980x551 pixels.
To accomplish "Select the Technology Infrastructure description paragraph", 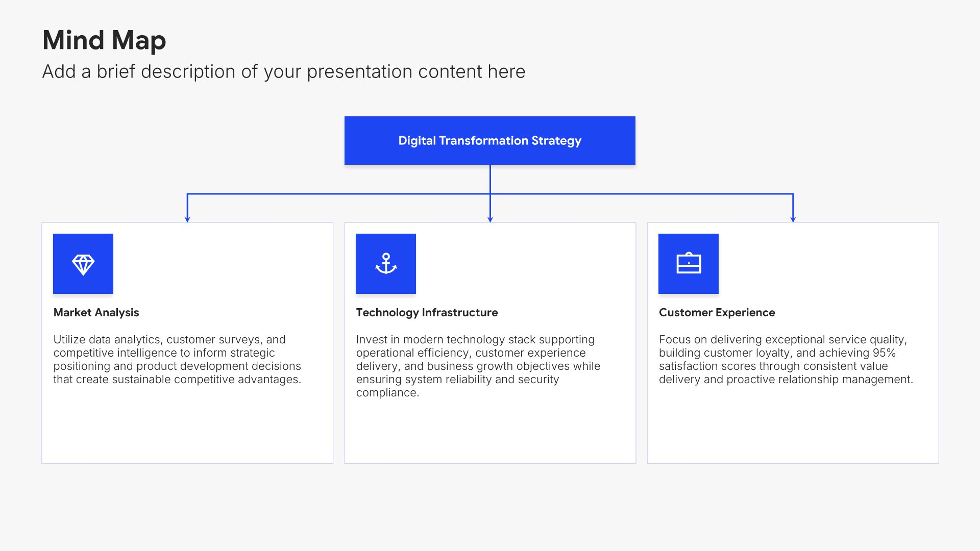I will [x=478, y=366].
